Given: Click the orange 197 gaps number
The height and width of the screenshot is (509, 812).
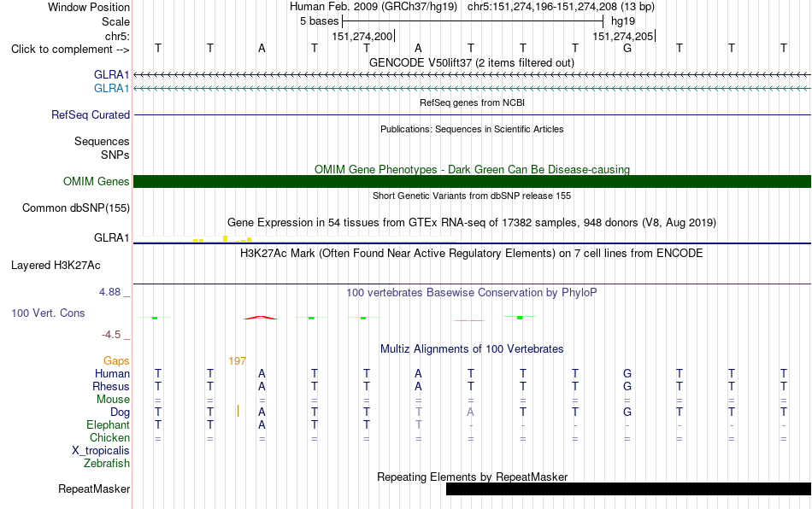Looking at the screenshot, I should click(237, 361).
